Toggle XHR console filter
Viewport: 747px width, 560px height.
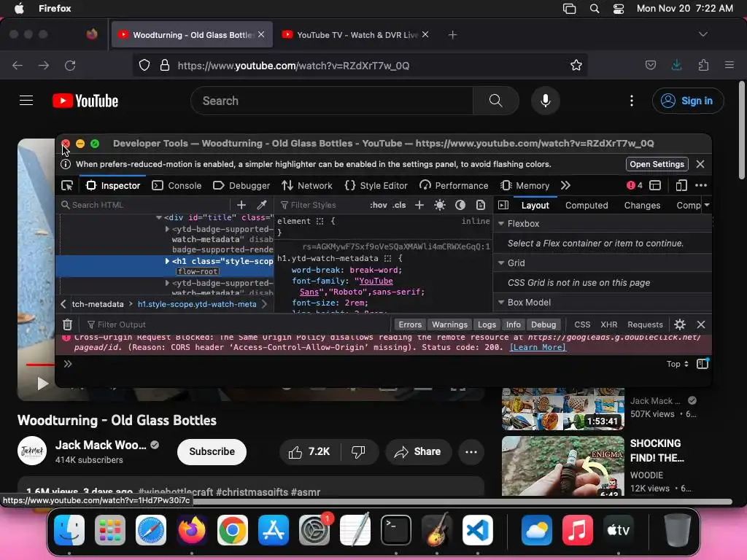(609, 324)
